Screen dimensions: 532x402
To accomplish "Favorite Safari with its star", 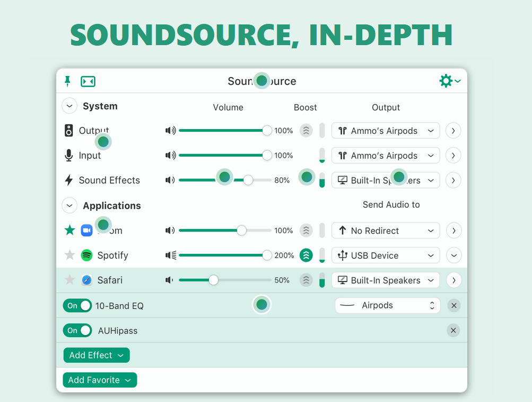I will (x=70, y=280).
